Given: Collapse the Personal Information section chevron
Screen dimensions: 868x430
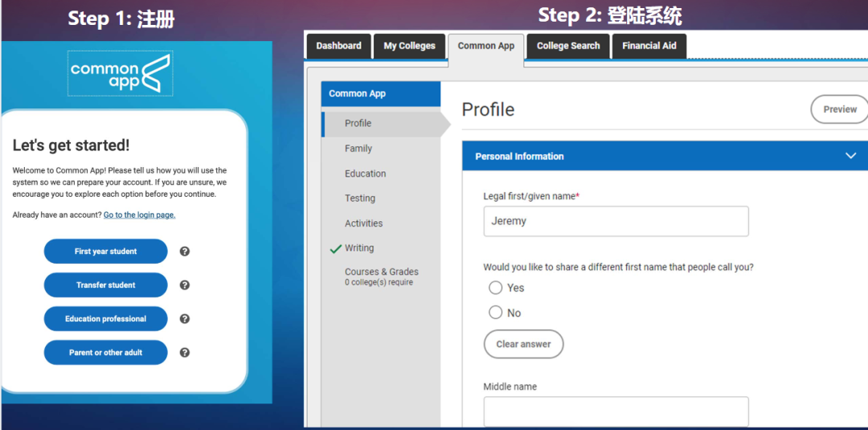Looking at the screenshot, I should (850, 156).
